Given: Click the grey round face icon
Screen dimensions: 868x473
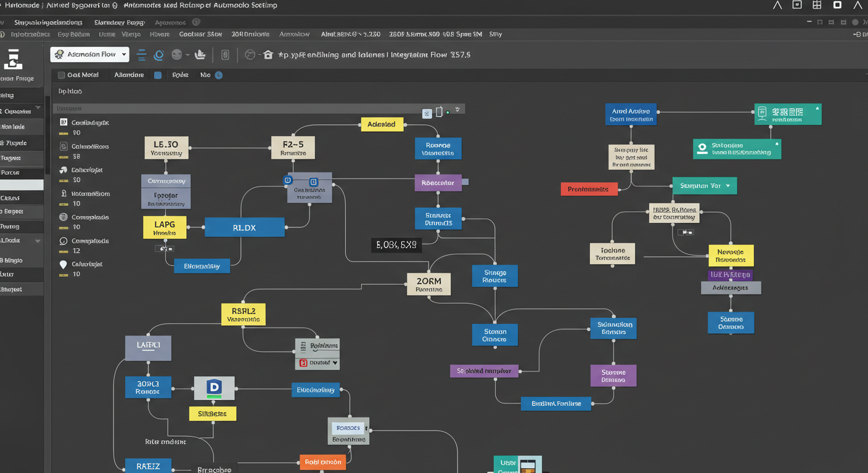Looking at the screenshot, I should [177, 54].
